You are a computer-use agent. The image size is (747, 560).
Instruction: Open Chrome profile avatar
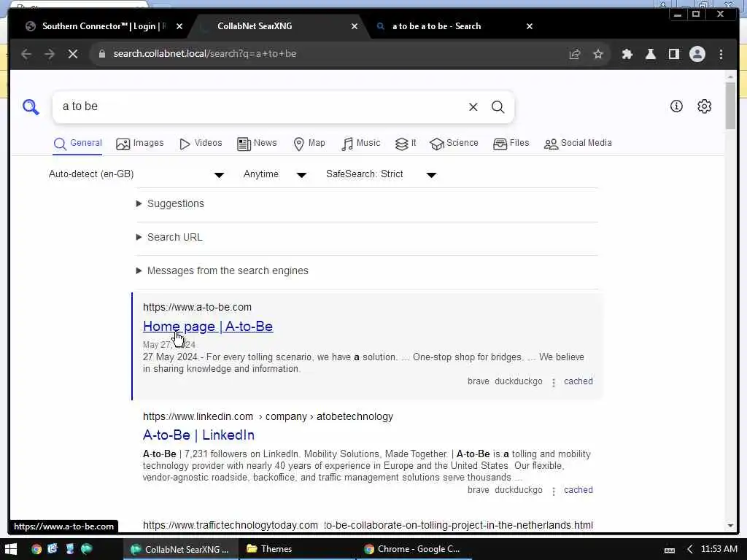coord(697,54)
